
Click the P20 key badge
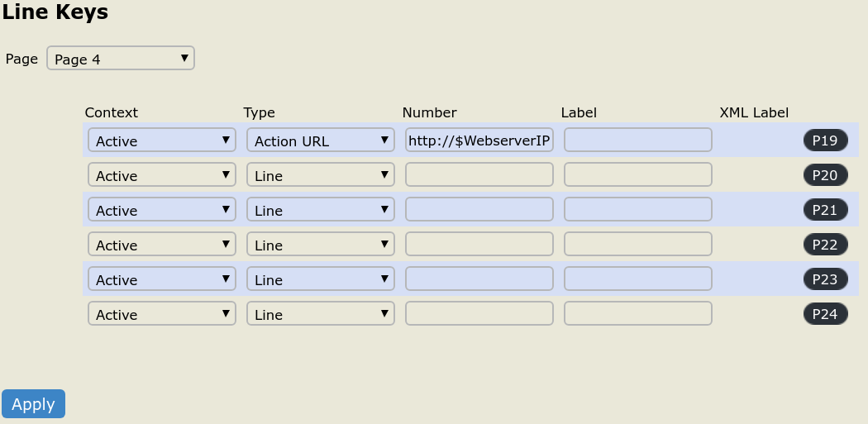point(825,175)
